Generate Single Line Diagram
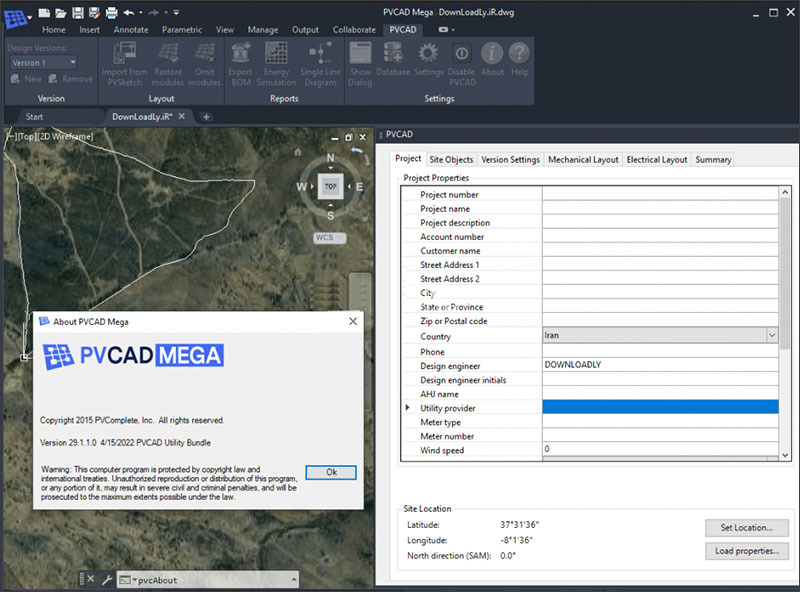The width and height of the screenshot is (800, 592). [x=320, y=64]
